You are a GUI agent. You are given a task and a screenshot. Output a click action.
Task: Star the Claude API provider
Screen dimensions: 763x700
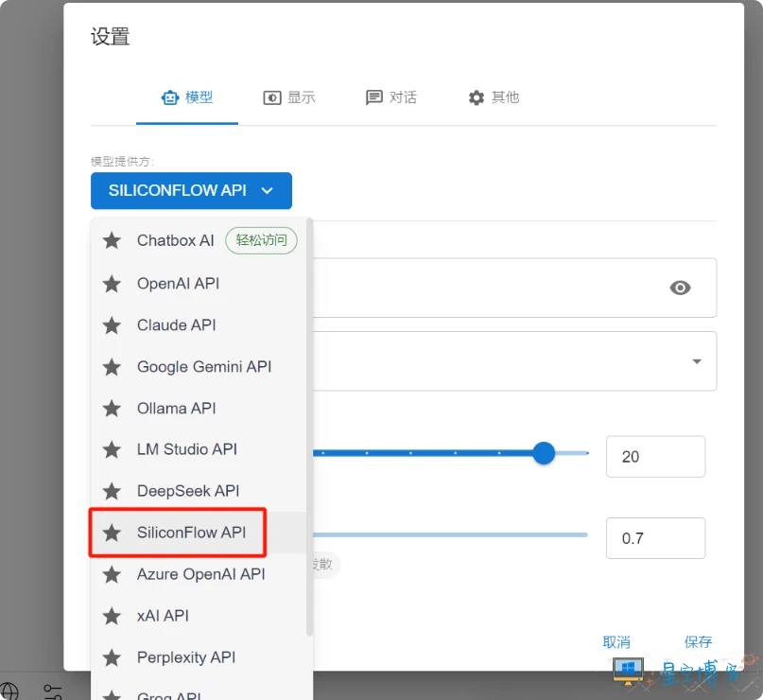[112, 325]
